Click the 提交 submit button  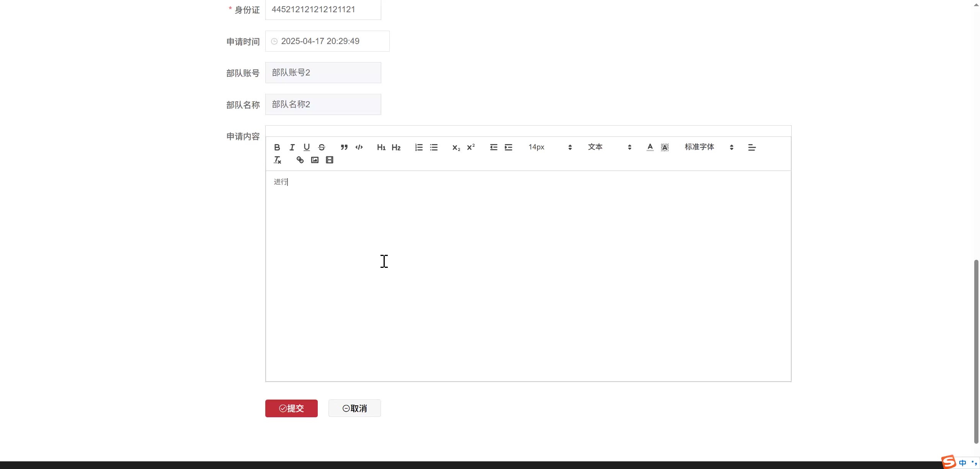coord(291,408)
